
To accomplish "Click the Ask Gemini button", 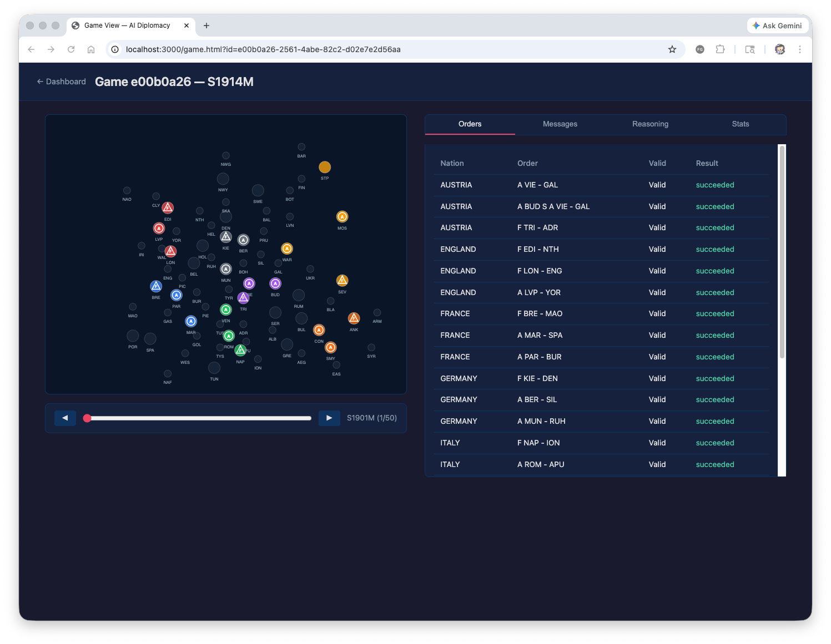I will point(777,26).
